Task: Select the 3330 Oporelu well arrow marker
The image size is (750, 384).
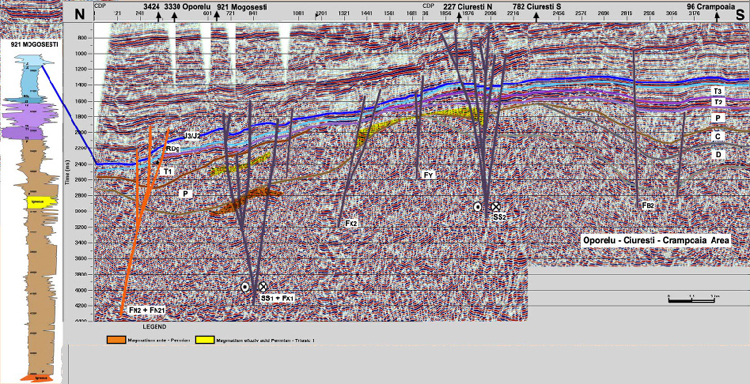Action: [174, 17]
